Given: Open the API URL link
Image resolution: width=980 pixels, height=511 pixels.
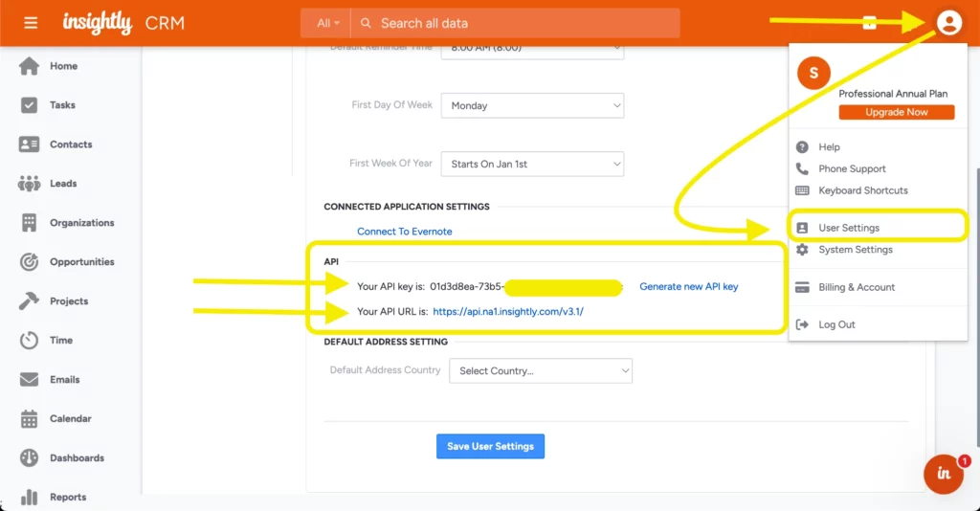Looking at the screenshot, I should [x=508, y=311].
